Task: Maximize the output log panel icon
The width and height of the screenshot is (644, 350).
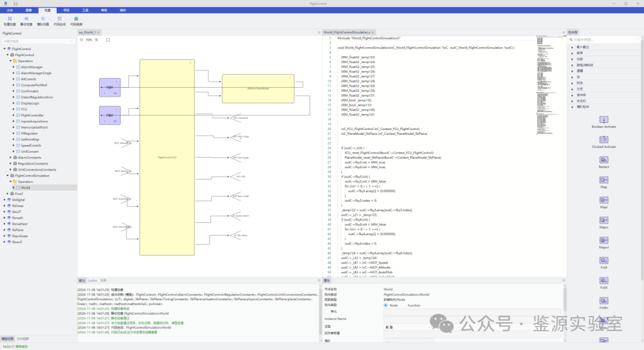Action: [319, 281]
